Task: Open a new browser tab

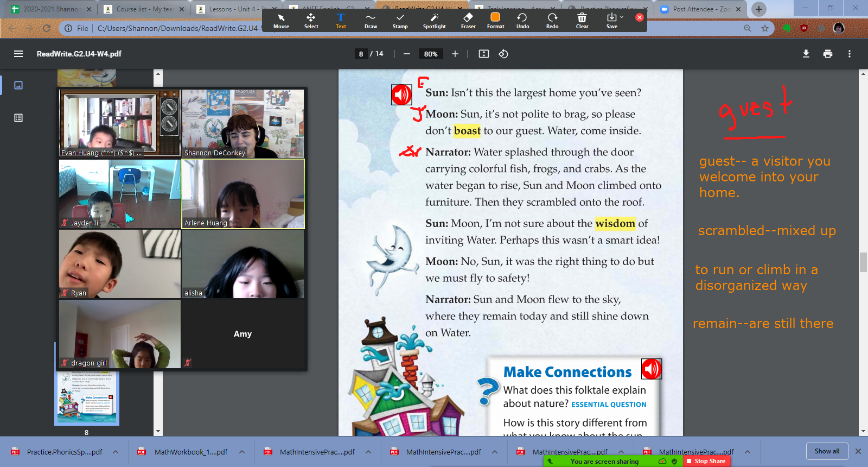Action: (x=759, y=9)
